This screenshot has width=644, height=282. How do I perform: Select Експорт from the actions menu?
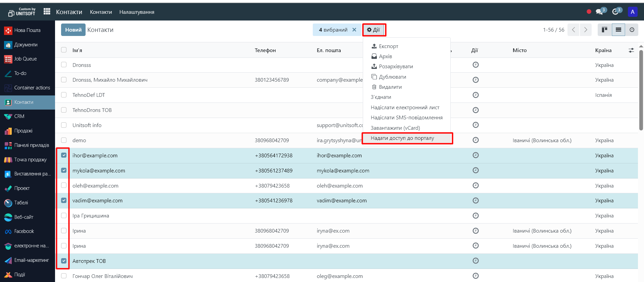tap(388, 46)
